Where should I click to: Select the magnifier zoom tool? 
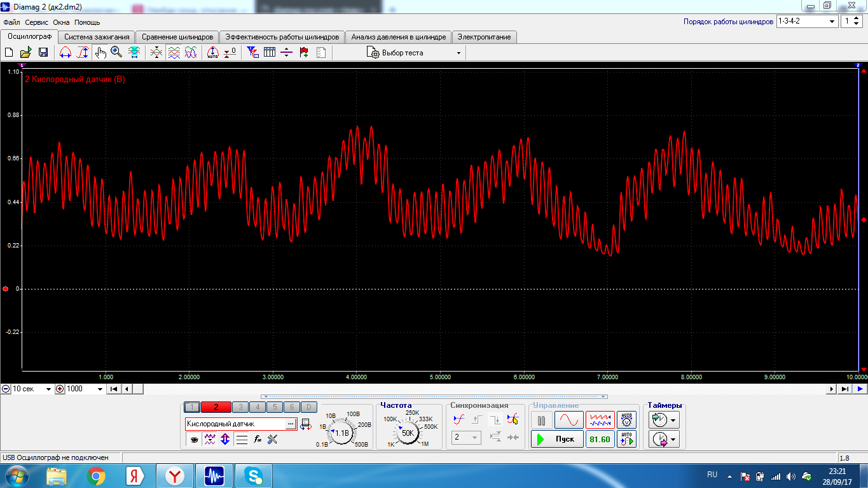pos(116,53)
